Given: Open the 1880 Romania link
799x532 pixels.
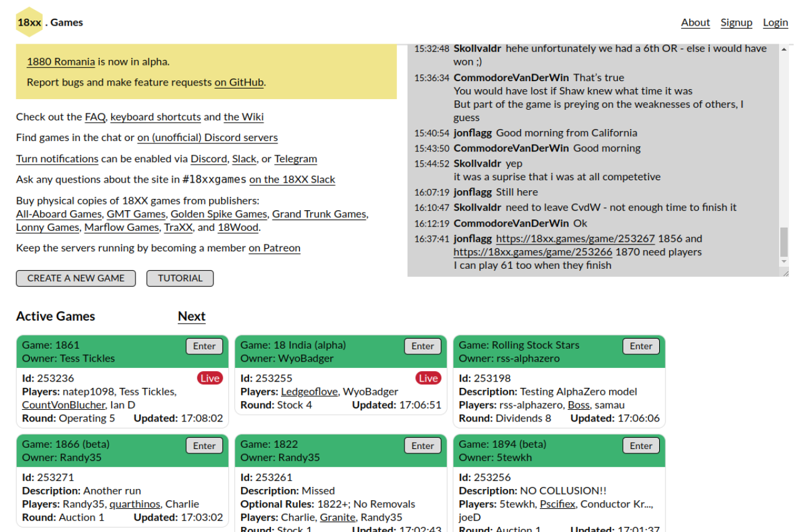Looking at the screenshot, I should [61, 62].
